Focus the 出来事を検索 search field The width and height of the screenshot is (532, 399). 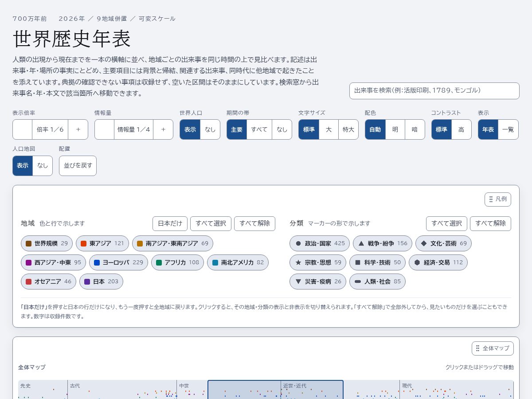[434, 90]
